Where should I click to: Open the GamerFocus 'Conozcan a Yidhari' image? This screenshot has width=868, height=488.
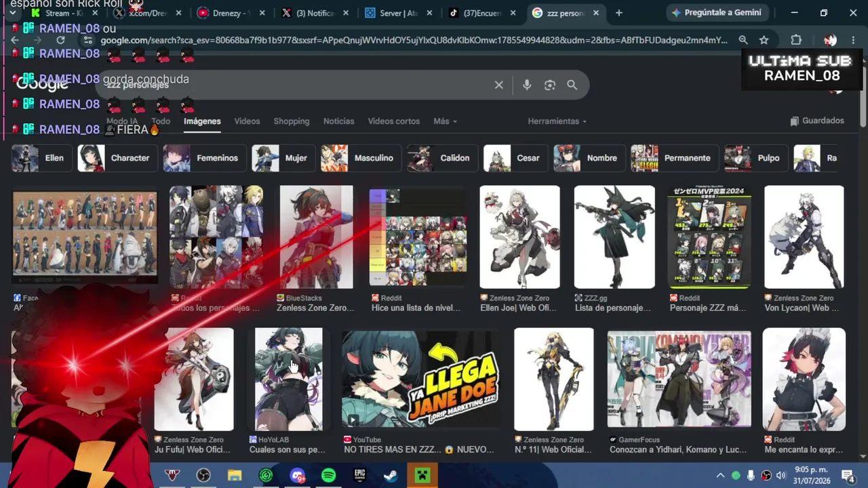pos(679,380)
